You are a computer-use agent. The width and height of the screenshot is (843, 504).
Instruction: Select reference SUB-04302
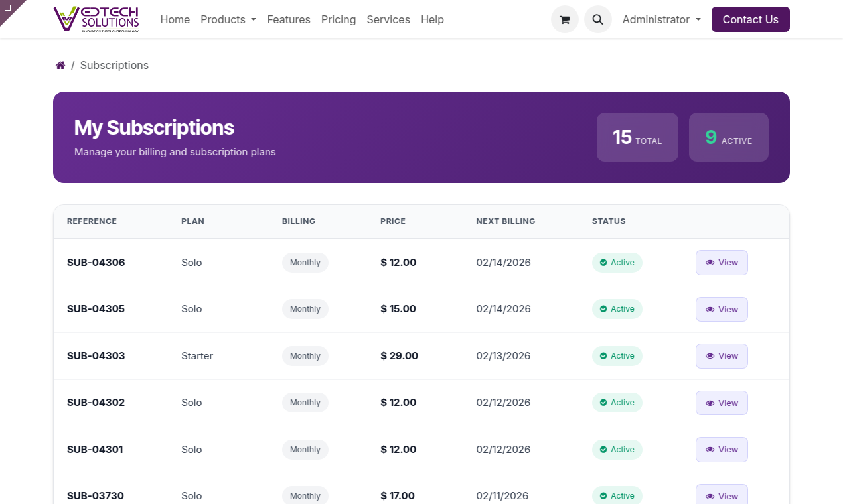pos(96,403)
